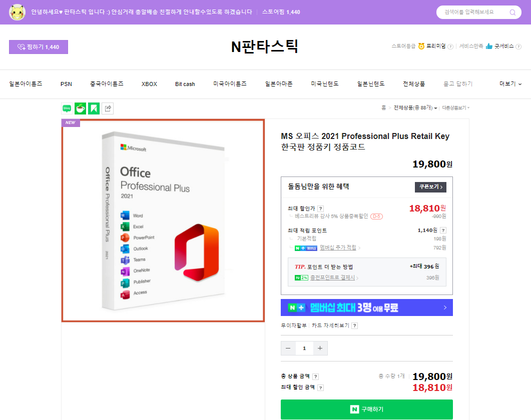The image size is (531, 420).
Task: Decrease quantity with minus button
Action: [288, 348]
